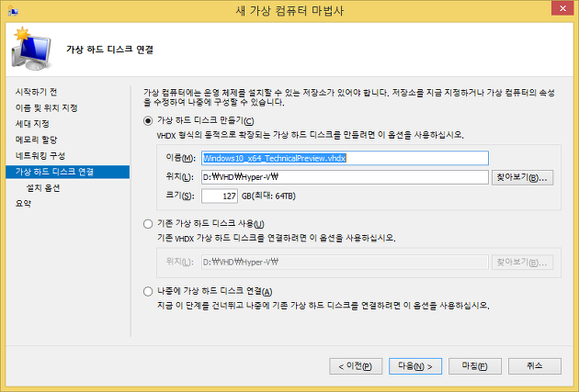Image resolution: width=579 pixels, height=392 pixels.
Task: Click the < 이전 button
Action: pos(356,366)
